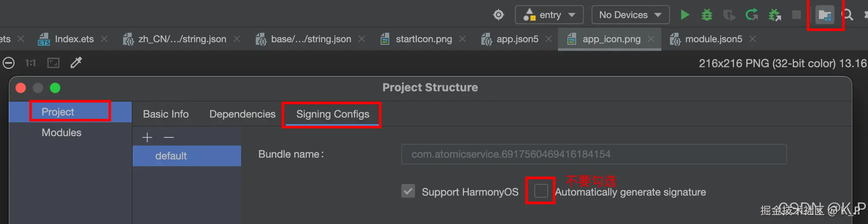Switch to the Dependencies tab
This screenshot has width=868, height=224.
pyautogui.click(x=242, y=114)
